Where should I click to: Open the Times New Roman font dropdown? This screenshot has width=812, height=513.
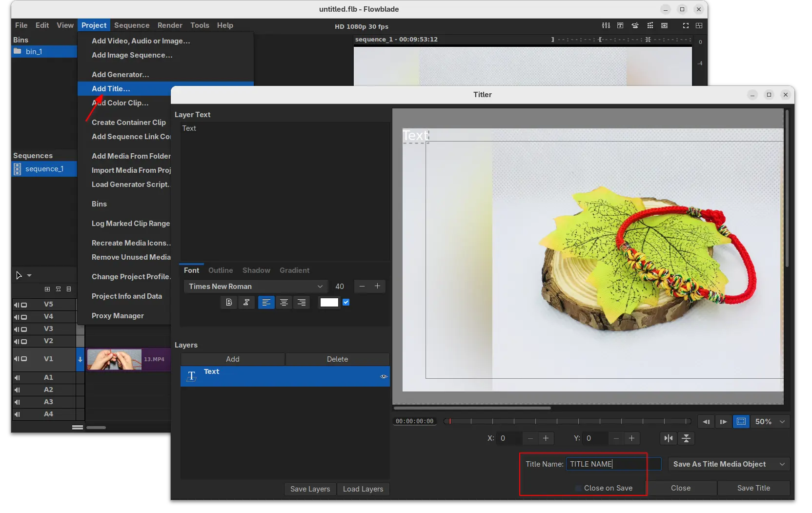[x=255, y=287]
